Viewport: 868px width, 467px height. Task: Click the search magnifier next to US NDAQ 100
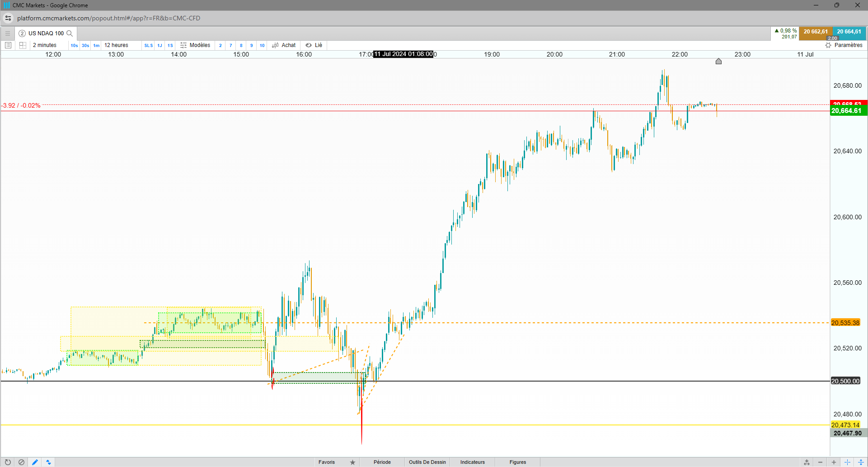coord(70,33)
